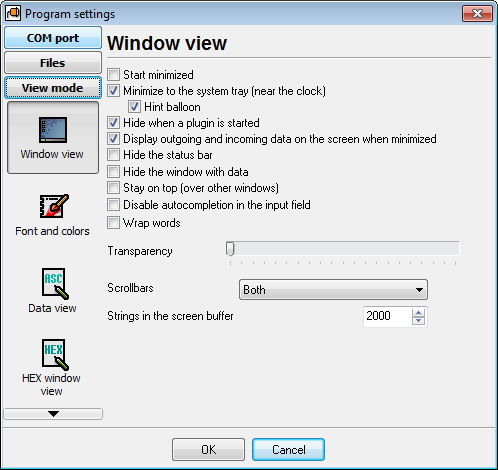
Task: Uncheck the Hint balloon option
Action: [134, 107]
